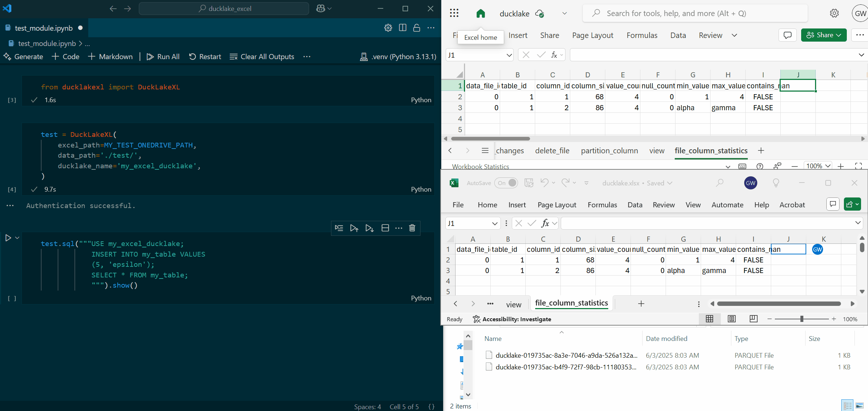
Task: Restart the notebook kernel
Action: point(205,57)
